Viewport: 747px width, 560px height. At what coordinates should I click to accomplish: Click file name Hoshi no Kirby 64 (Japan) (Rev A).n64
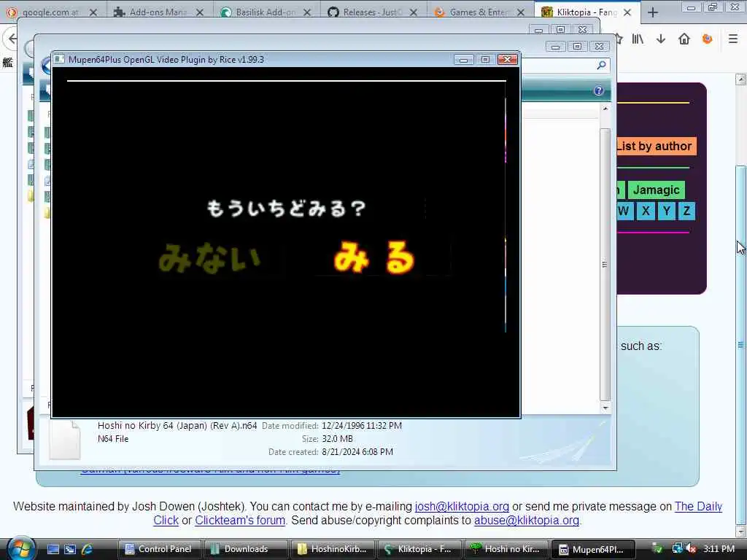(177, 426)
